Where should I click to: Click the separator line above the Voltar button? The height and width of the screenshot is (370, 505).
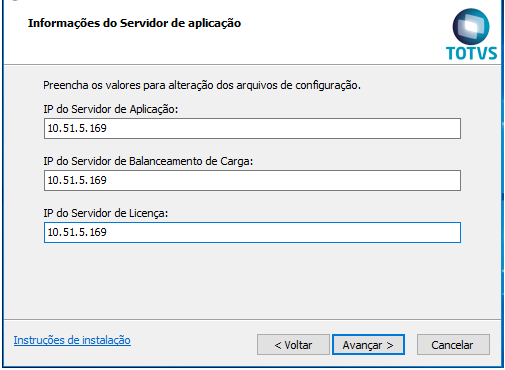pyautogui.click(x=252, y=319)
